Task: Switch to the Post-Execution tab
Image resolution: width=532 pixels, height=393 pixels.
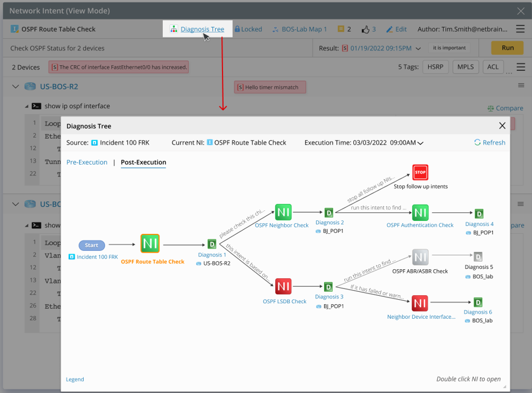Action: point(143,162)
